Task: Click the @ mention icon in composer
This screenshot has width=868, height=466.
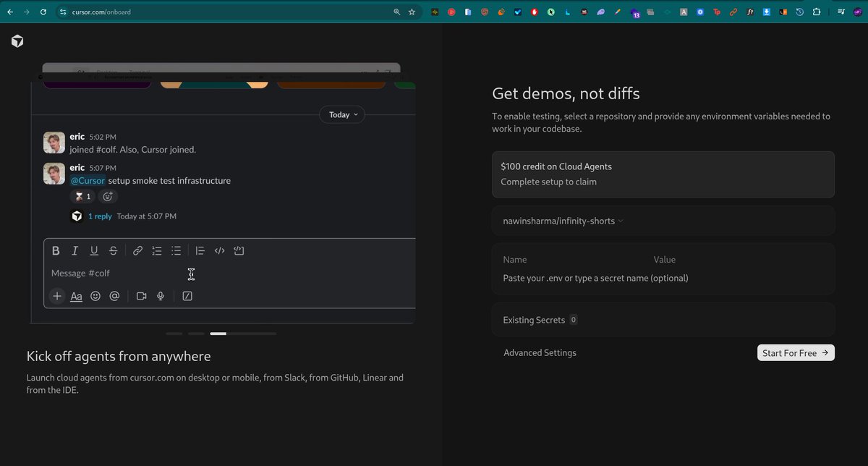Action: [114, 296]
